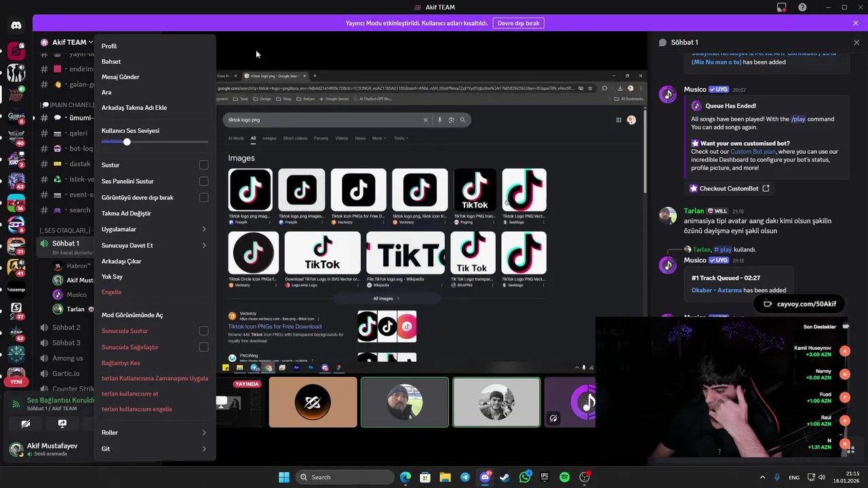
Task: Toggle the Sustur checkbox
Action: [x=203, y=165]
